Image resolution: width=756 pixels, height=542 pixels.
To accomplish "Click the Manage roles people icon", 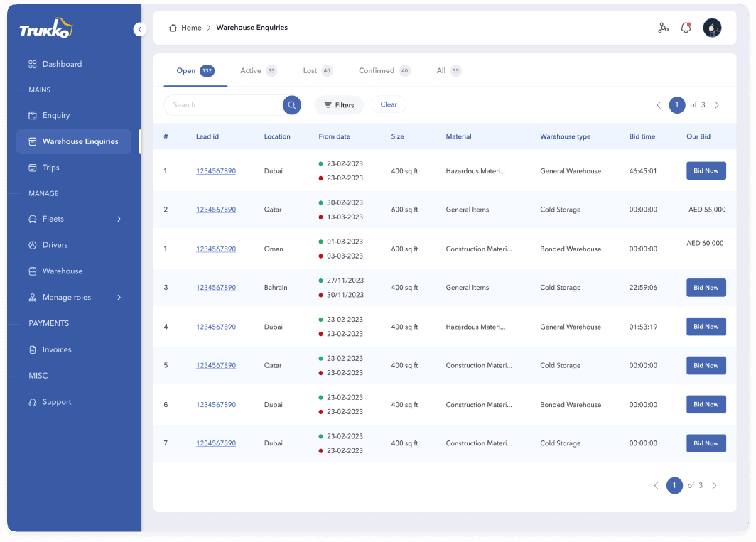I will (32, 298).
